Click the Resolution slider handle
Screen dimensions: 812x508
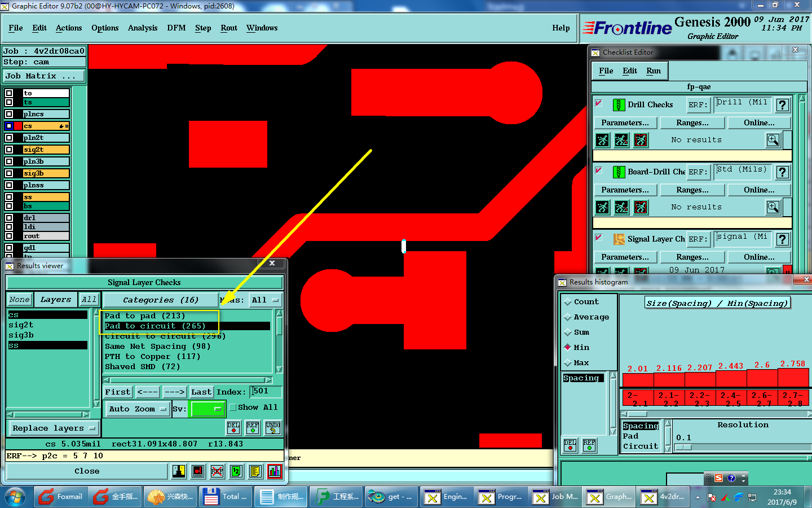click(x=683, y=447)
